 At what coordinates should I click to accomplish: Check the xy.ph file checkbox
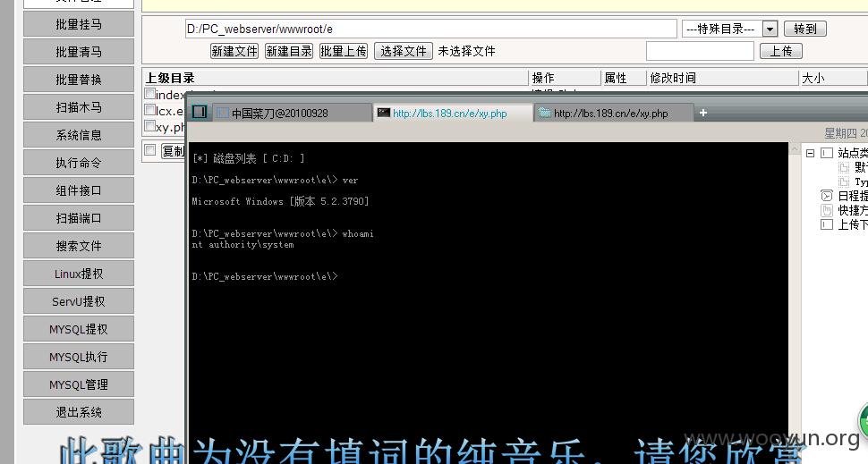[x=149, y=126]
